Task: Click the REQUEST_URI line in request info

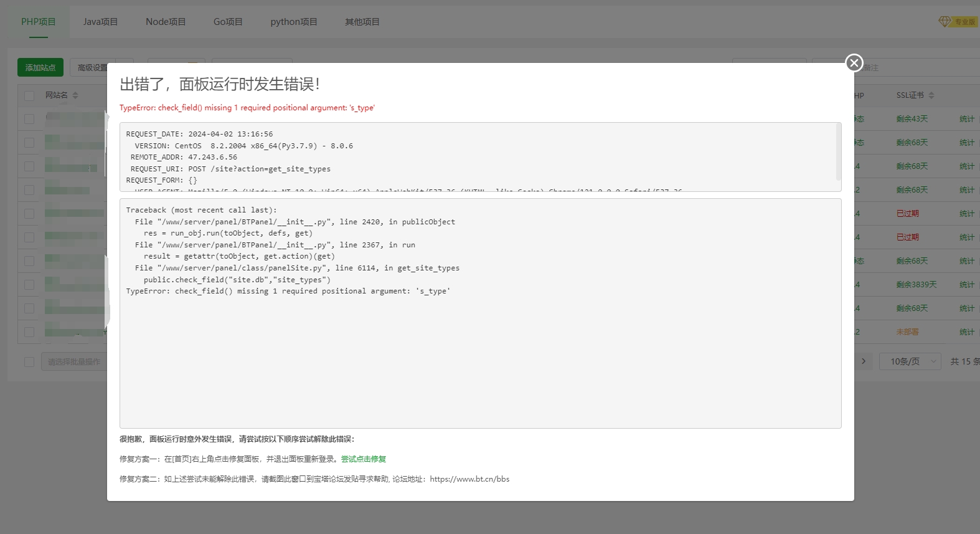Action: [x=230, y=169]
